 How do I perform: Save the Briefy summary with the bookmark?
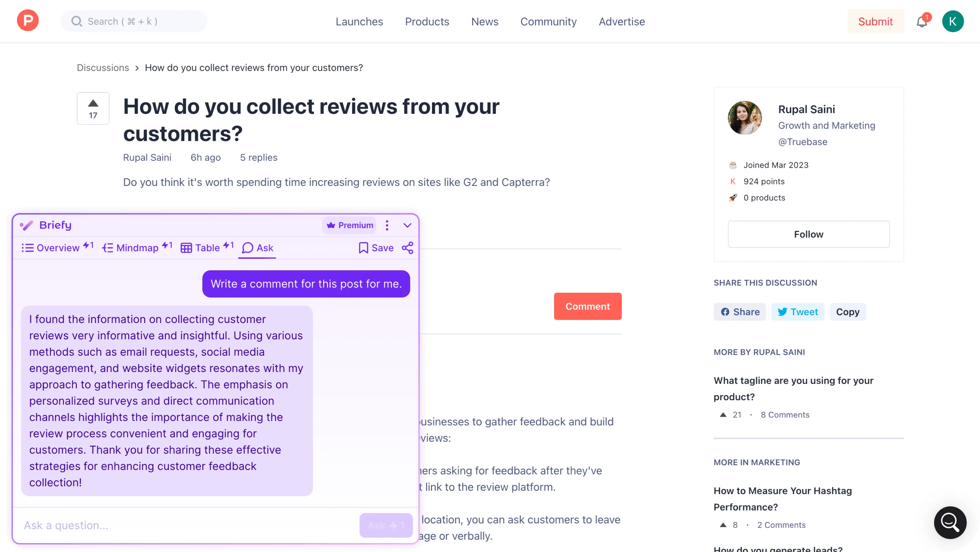[x=376, y=248]
